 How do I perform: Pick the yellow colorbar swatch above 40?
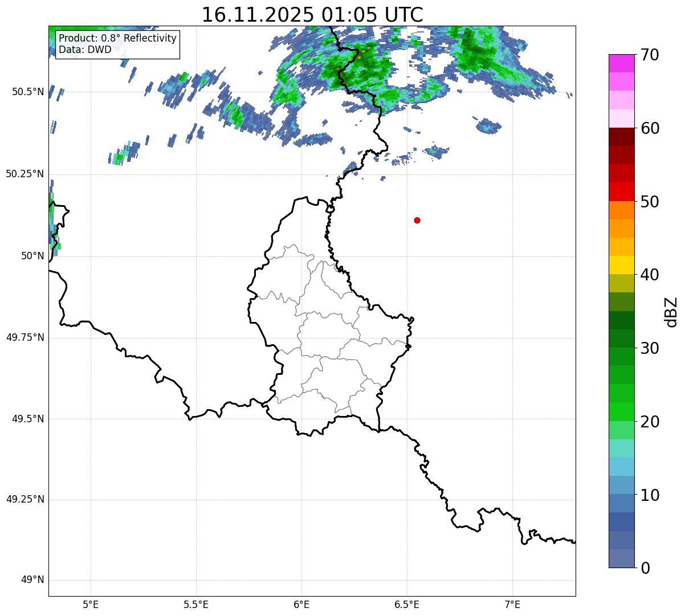(x=621, y=265)
